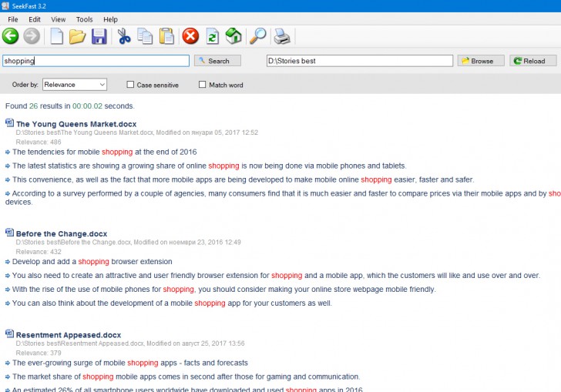Click line 'The market share of shopping mobile apps'
This screenshot has width=561, height=392.
pyautogui.click(x=186, y=377)
